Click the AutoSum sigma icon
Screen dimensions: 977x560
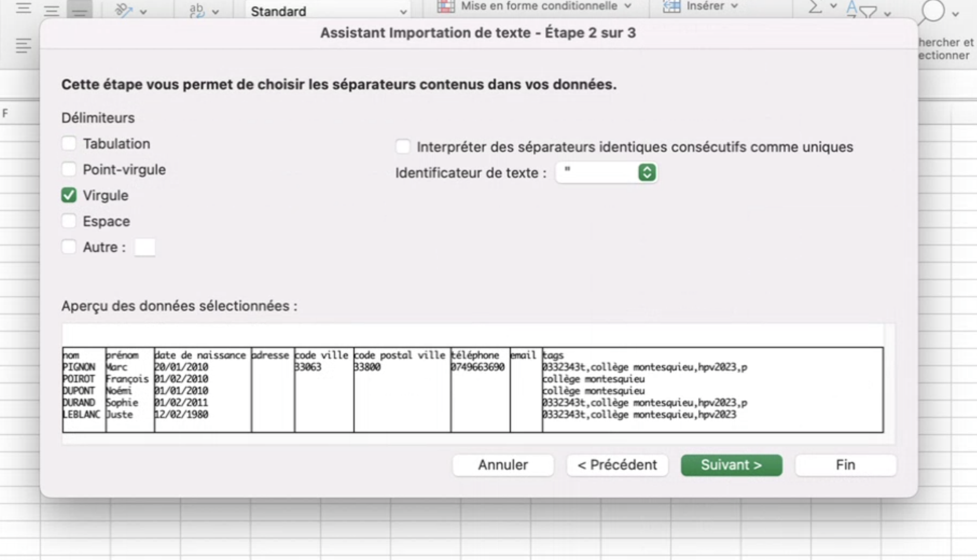815,7
